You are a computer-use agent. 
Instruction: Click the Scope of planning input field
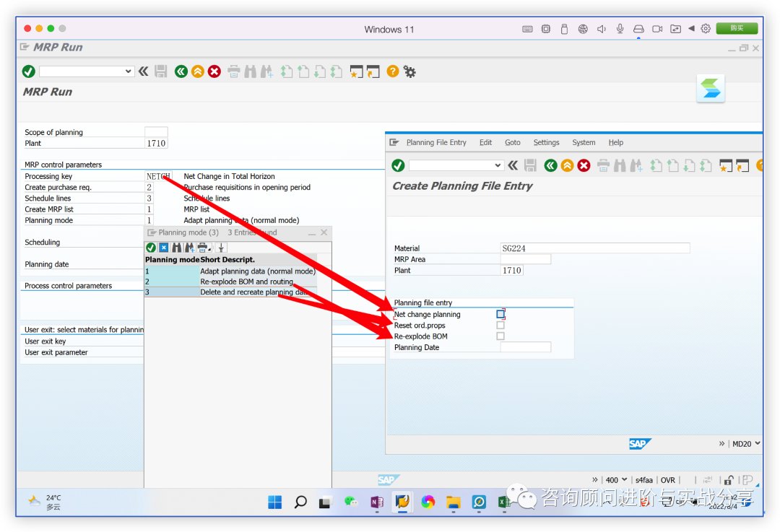pos(156,132)
